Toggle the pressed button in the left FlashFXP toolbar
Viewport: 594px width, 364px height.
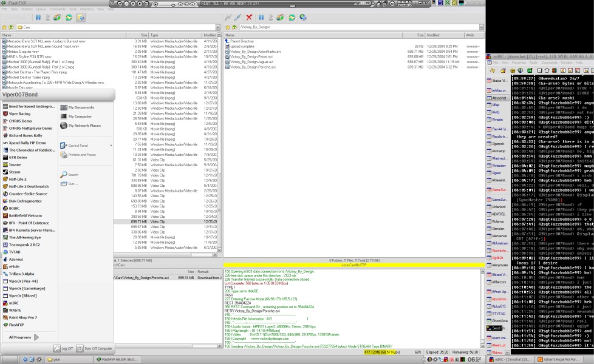click(81, 18)
